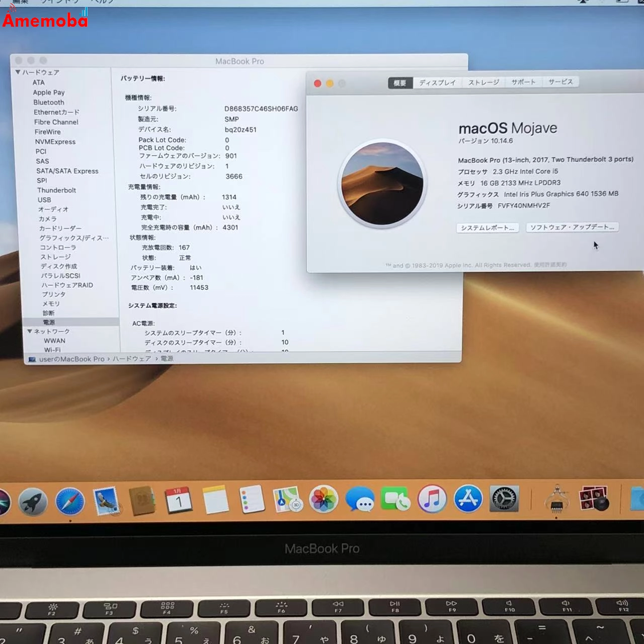The image size is (644, 644).
Task: Click the システムレポート button
Action: click(487, 227)
